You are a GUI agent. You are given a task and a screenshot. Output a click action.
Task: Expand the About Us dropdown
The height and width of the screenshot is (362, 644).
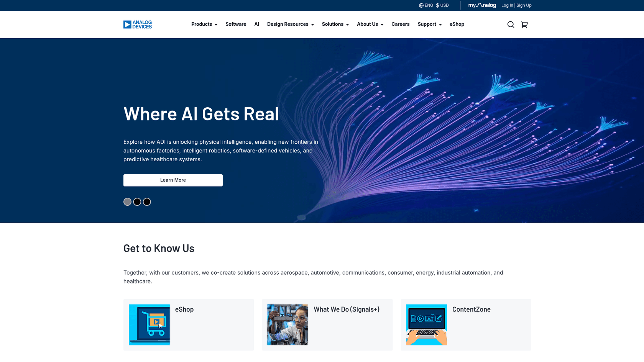click(370, 24)
